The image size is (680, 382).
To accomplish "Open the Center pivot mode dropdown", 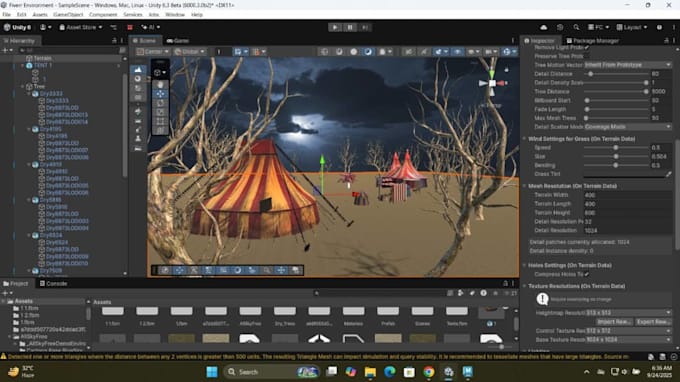I will click(153, 52).
